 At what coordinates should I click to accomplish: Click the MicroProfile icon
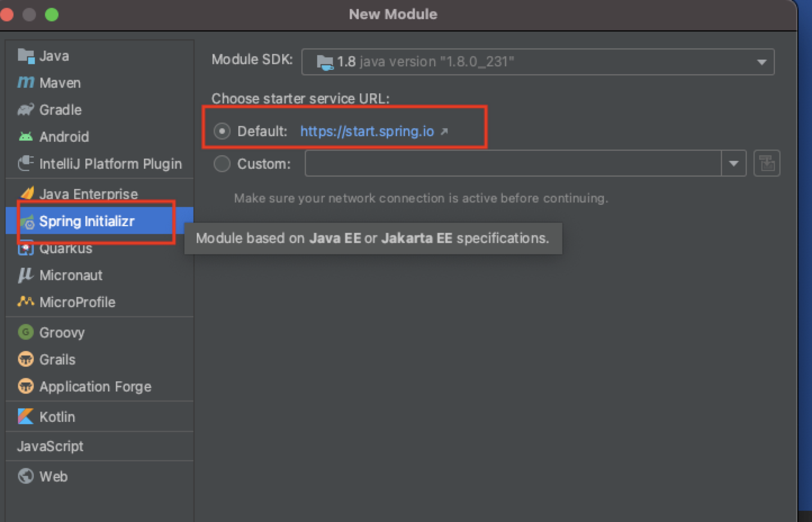(26, 301)
